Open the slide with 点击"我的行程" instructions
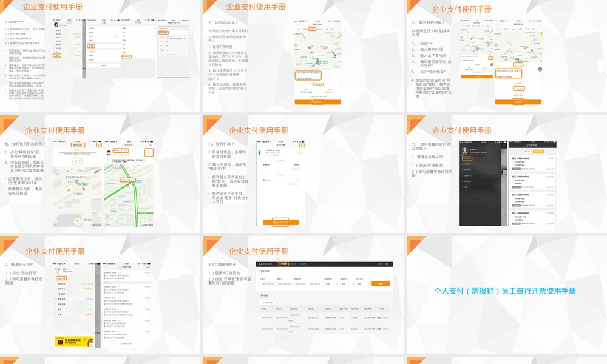Image resolution: width=607 pixels, height=364 pixels. pyautogui.click(x=100, y=295)
